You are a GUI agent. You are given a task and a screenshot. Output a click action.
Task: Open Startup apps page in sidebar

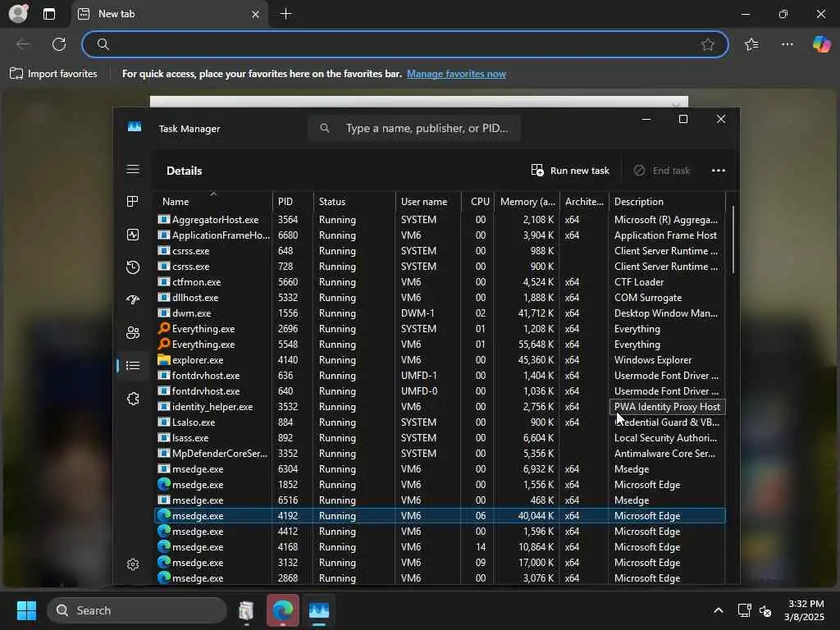pos(133,300)
